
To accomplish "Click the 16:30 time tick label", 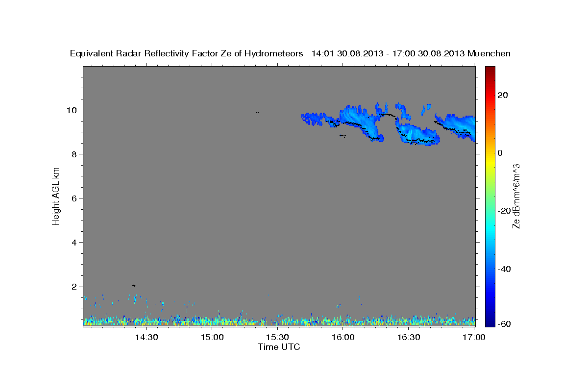I will 409,338.
